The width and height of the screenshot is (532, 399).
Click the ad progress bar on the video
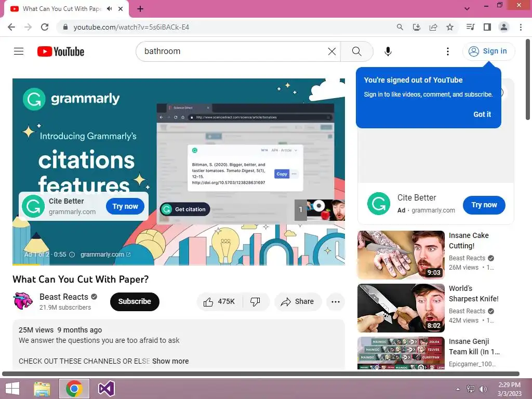click(x=179, y=264)
